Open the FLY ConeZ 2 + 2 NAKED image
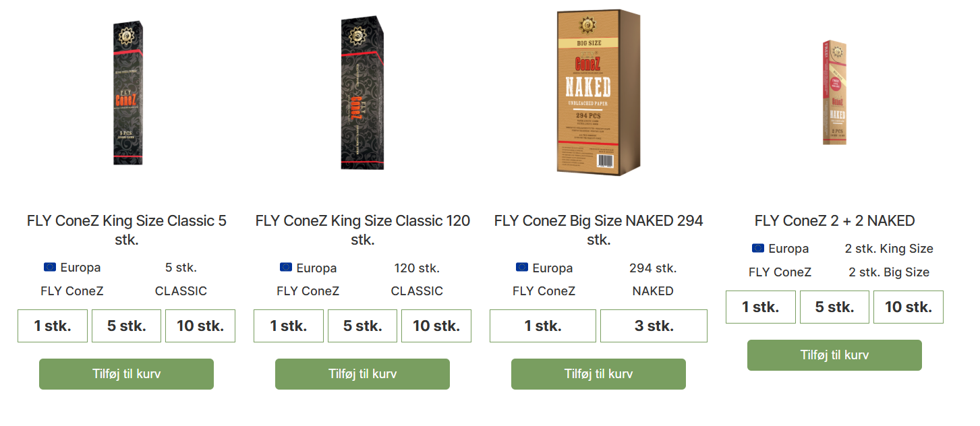This screenshot has width=980, height=426. coord(834,93)
